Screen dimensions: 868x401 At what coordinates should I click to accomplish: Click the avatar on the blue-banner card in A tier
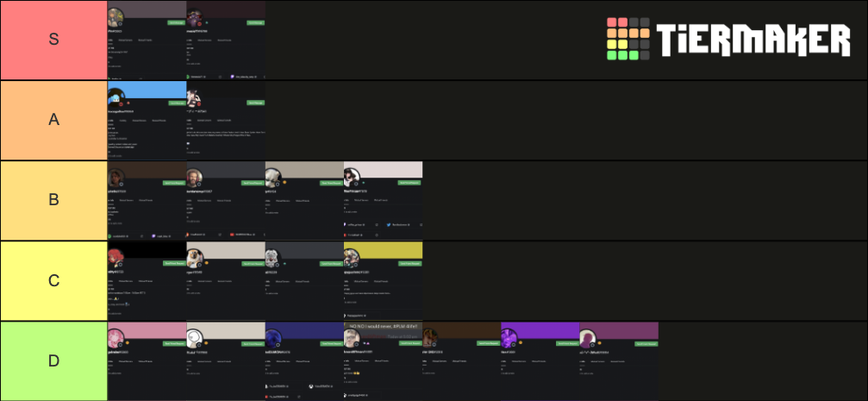[x=116, y=97]
